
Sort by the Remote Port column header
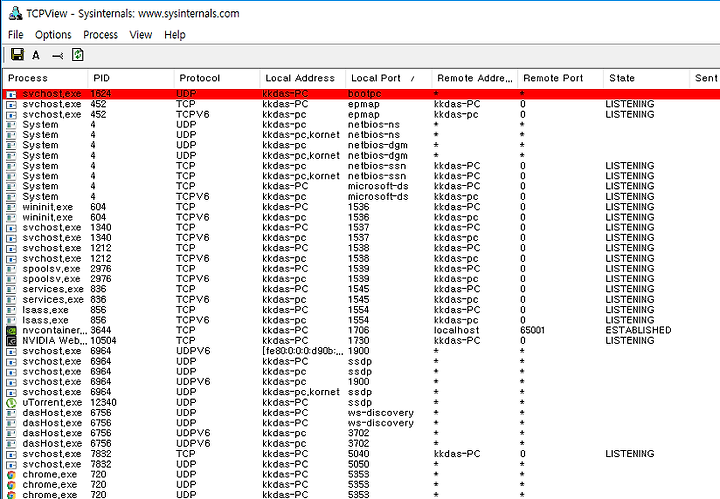tap(560, 78)
